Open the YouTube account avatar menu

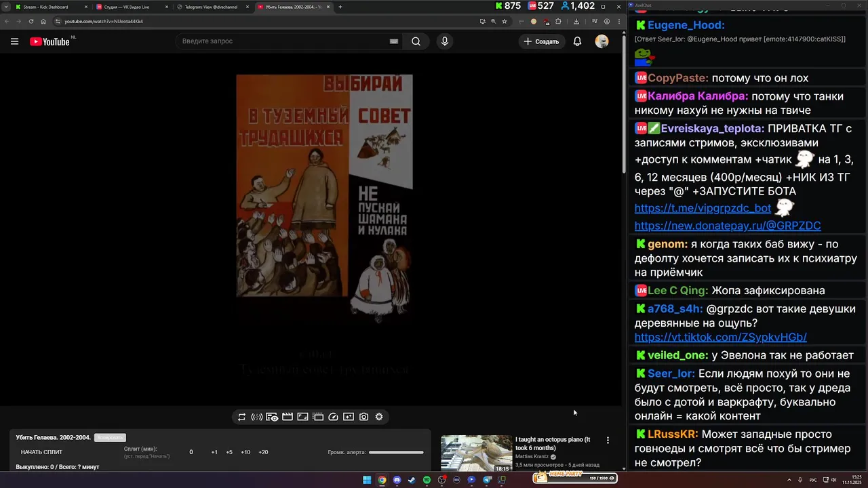coord(602,41)
